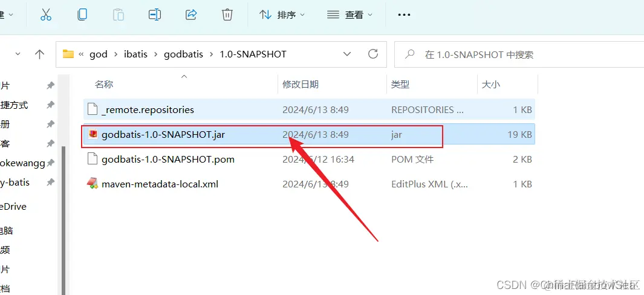Select file maven-metadata-local.xml

pyautogui.click(x=309, y=184)
